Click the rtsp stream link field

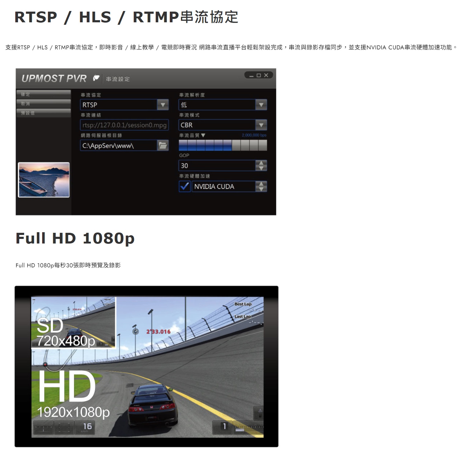coord(124,125)
